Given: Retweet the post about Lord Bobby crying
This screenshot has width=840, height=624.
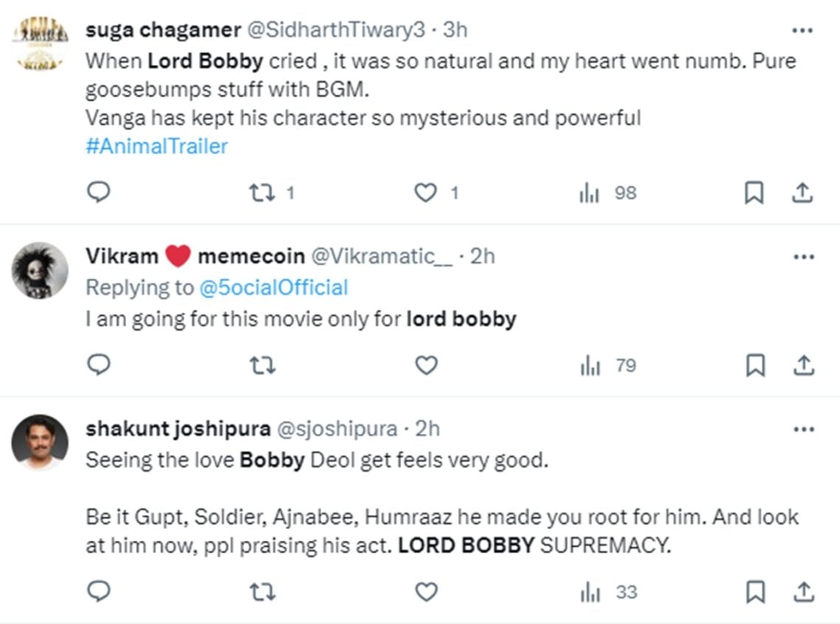Looking at the screenshot, I should pyautogui.click(x=262, y=192).
